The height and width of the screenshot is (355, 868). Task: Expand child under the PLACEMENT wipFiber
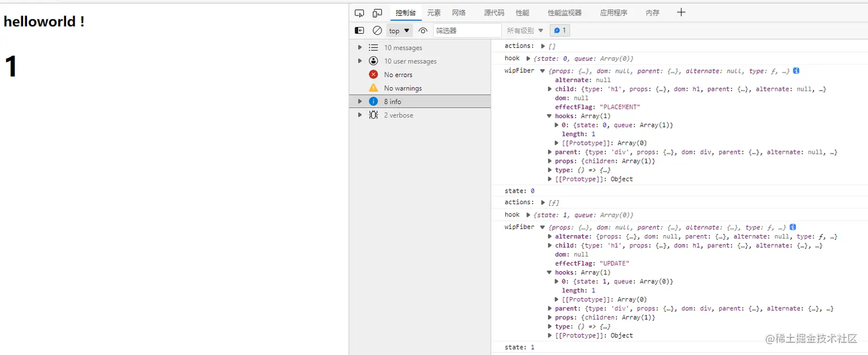click(550, 89)
